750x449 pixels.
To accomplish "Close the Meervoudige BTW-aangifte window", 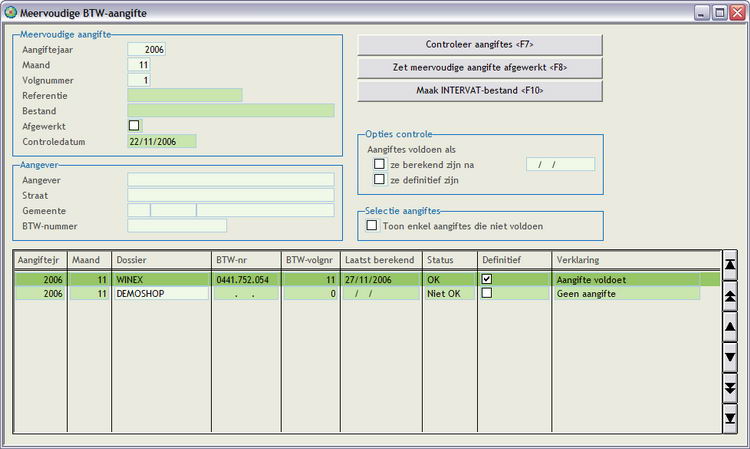I will [x=737, y=13].
